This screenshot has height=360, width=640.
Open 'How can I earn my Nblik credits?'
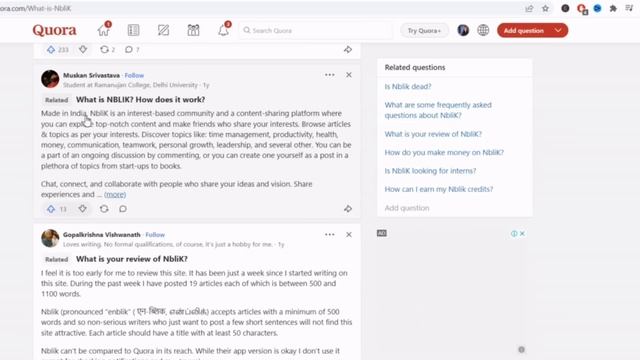pos(439,189)
